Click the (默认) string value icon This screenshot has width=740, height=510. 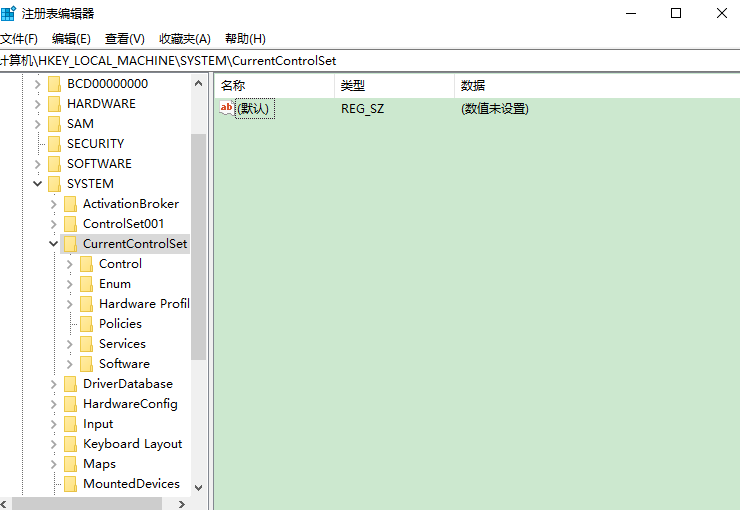pos(227,108)
